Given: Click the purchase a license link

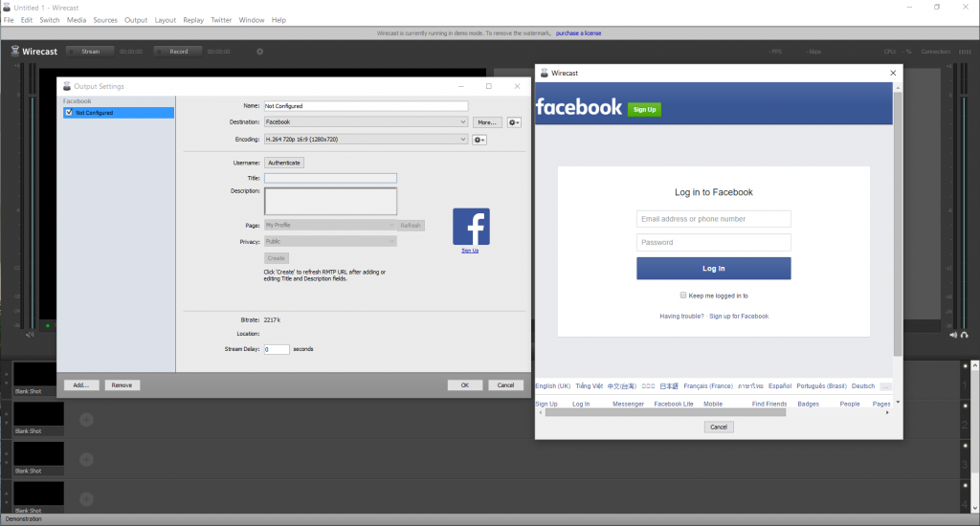Looking at the screenshot, I should 578,33.
